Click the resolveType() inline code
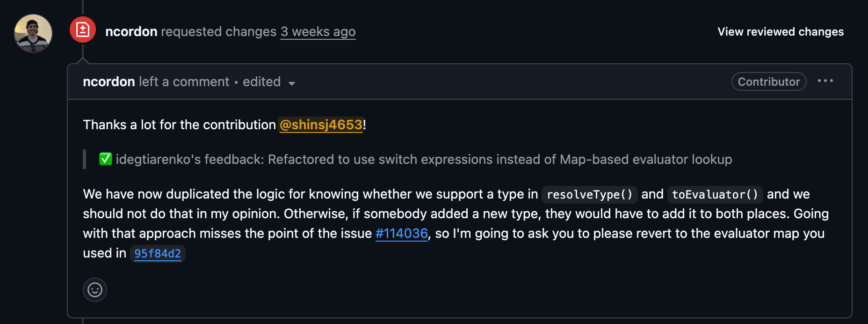Screen dimensions: 868x324 click(589, 195)
